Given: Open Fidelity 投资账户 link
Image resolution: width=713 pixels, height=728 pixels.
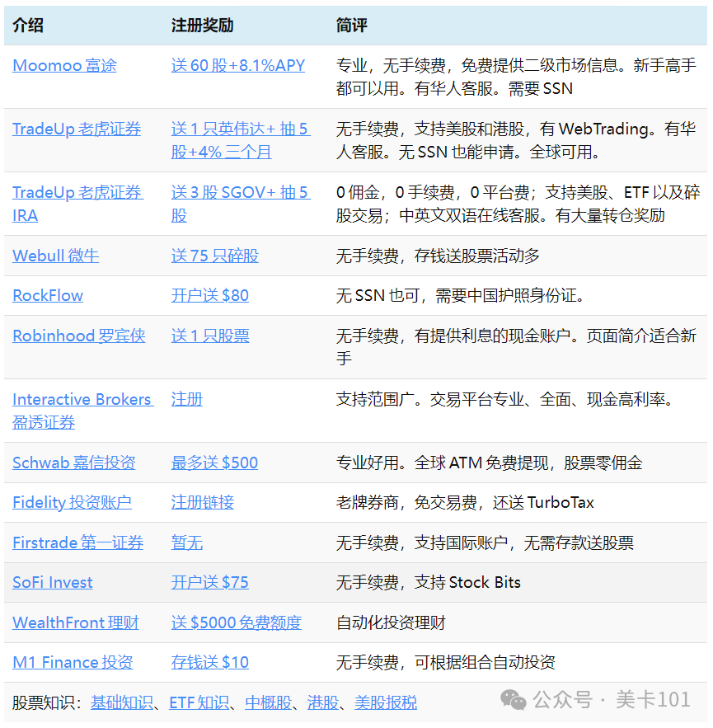Looking at the screenshot, I should click(x=72, y=502).
